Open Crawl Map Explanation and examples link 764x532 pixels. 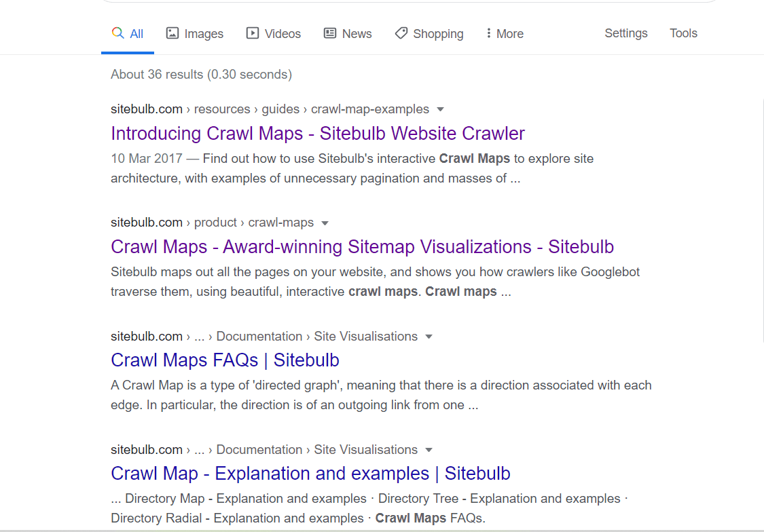pos(310,474)
